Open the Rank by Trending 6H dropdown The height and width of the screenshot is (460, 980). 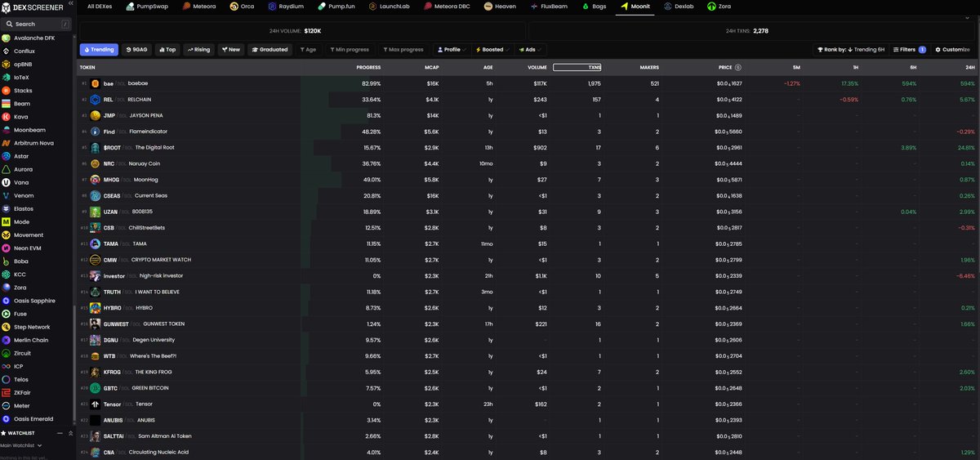851,49
